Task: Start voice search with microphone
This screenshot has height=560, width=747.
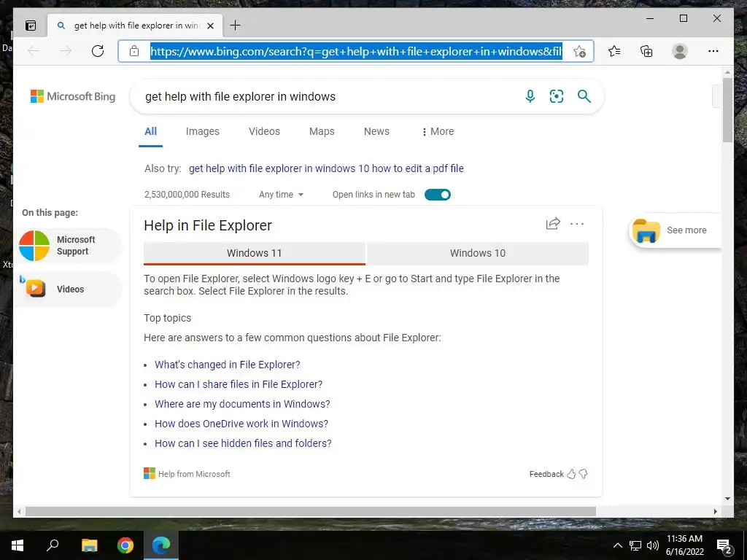Action: pyautogui.click(x=530, y=96)
